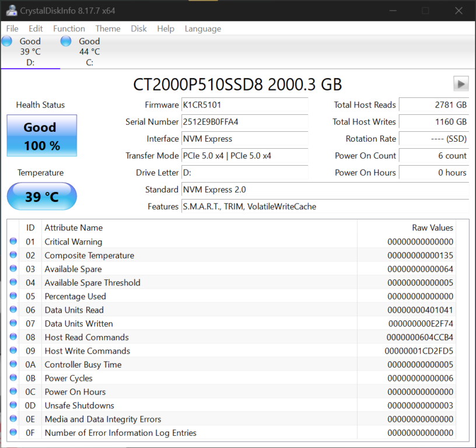Click the C: drive status sphere icon
The width and height of the screenshot is (476, 448).
[65, 41]
